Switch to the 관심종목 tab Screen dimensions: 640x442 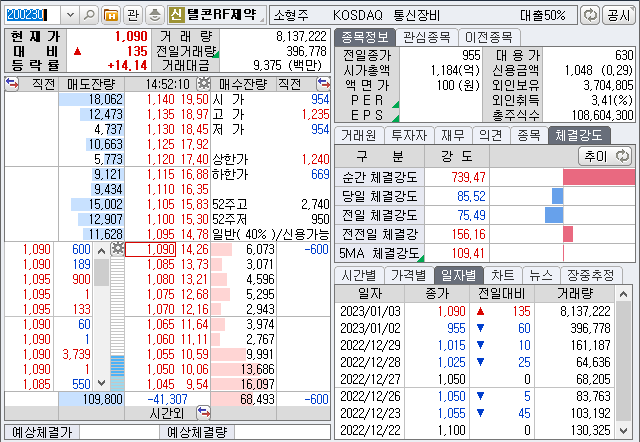point(427,38)
